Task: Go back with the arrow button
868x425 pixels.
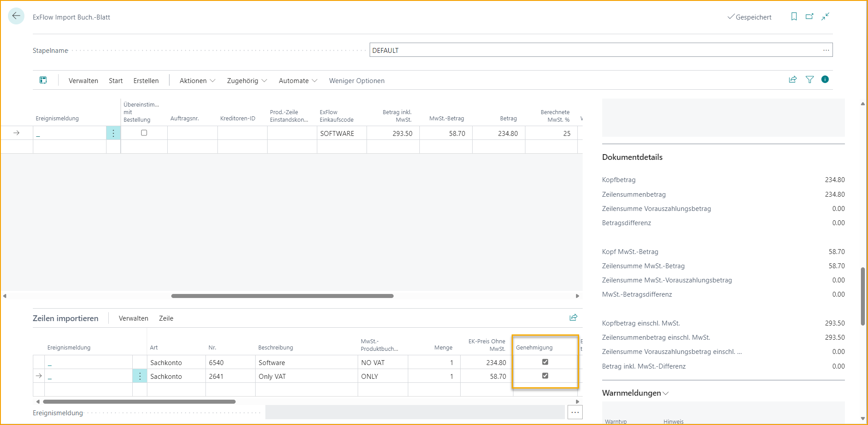Action: 16,16
